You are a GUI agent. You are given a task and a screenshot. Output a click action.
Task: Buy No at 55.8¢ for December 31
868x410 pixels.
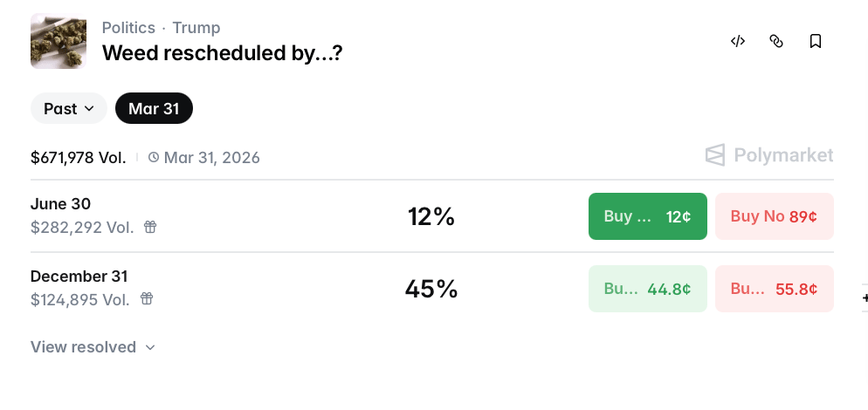(774, 289)
